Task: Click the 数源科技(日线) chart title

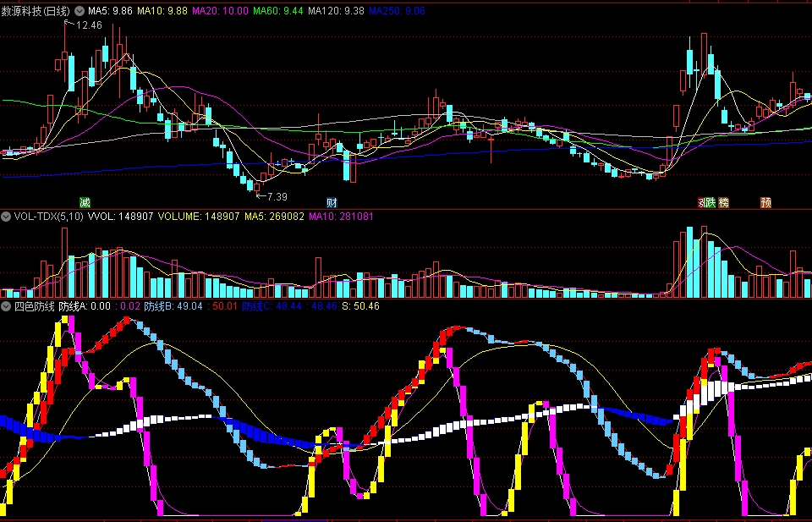Action: (36, 11)
